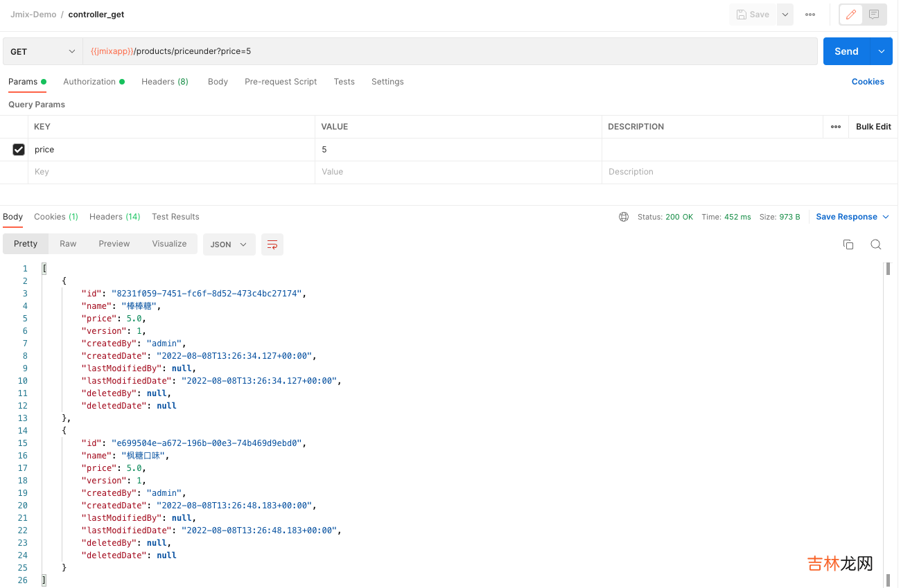901x588 pixels.
Task: Expand the Send button arrow
Action: (x=882, y=52)
